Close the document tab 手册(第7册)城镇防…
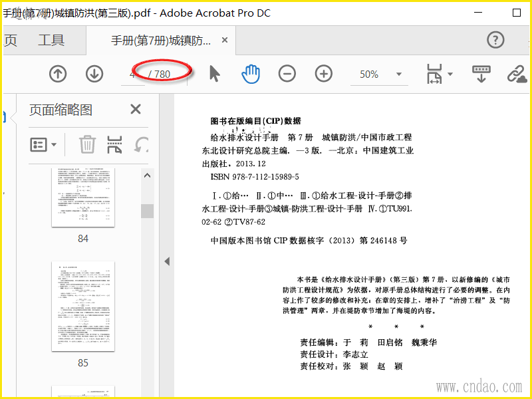Viewport: 532px width, 399px height. [225, 40]
